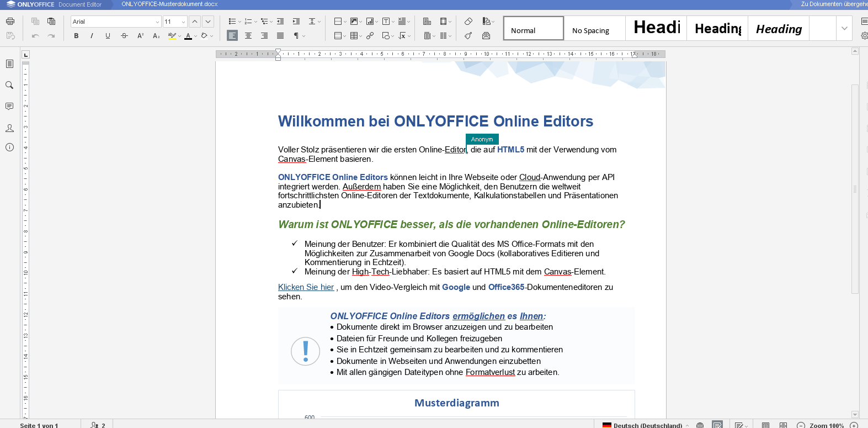Add a hyperlink via chain icon
Viewport: 868px width, 428px height.
370,36
